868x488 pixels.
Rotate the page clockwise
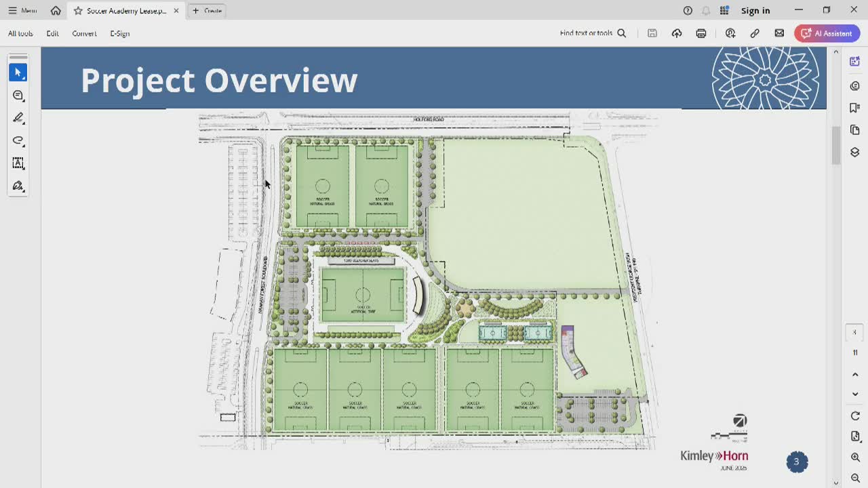click(855, 416)
